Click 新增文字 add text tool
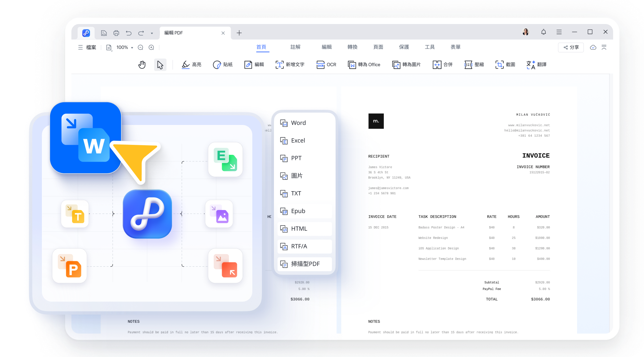The width and height of the screenshot is (644, 357). tap(290, 65)
